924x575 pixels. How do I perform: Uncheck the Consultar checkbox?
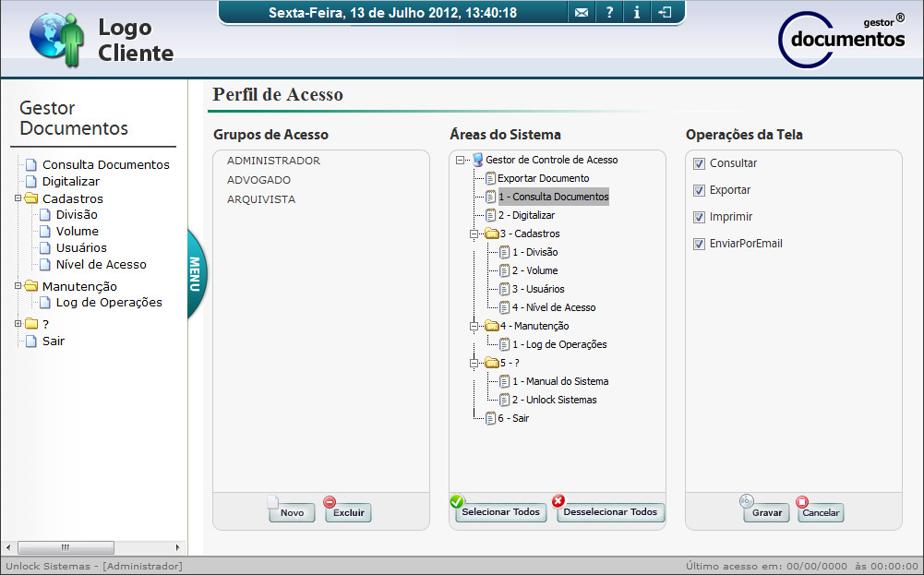coord(699,163)
